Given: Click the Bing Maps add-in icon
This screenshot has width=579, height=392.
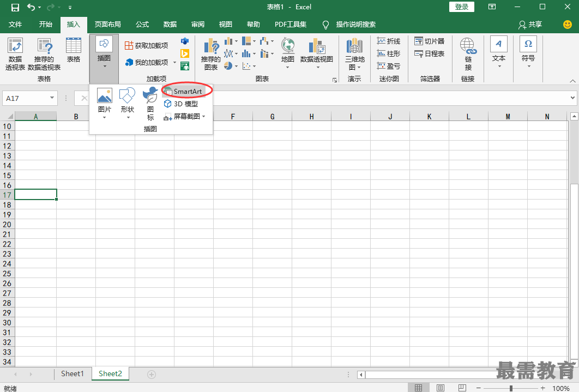Looking at the screenshot, I should click(185, 53).
